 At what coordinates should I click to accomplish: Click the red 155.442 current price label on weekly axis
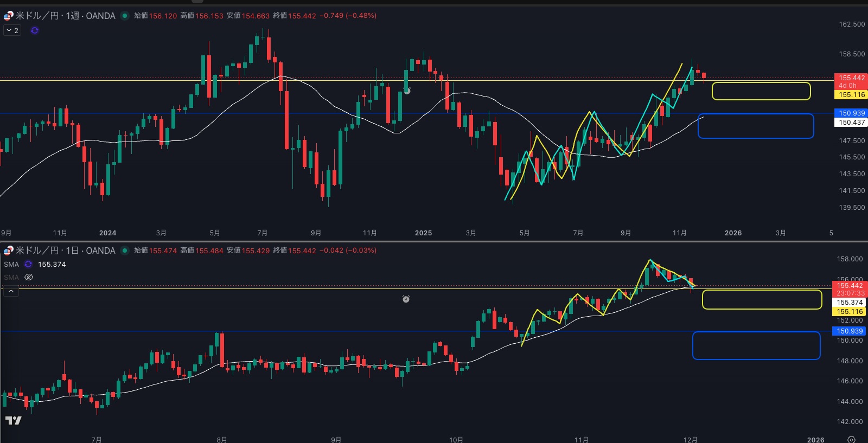(851, 78)
